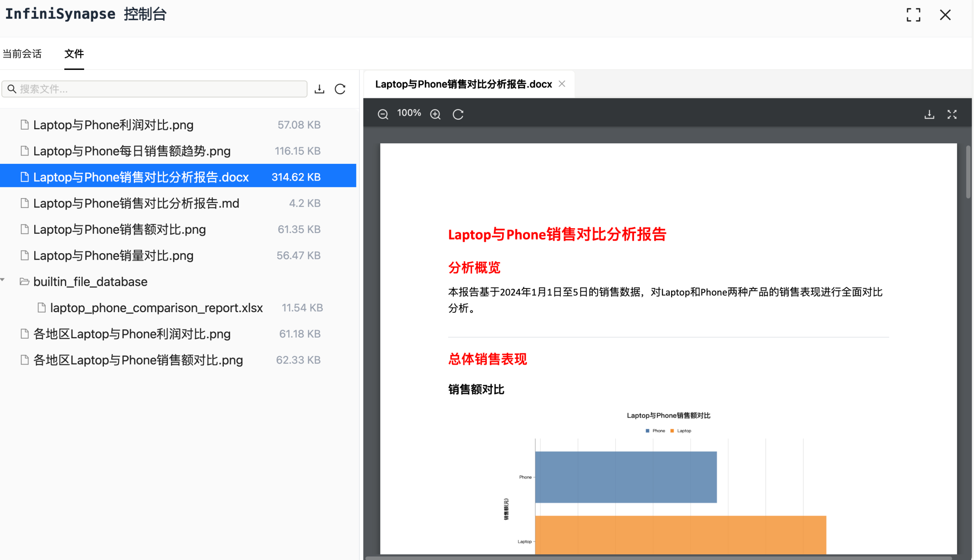
Task: Refresh the file list
Action: [x=340, y=89]
